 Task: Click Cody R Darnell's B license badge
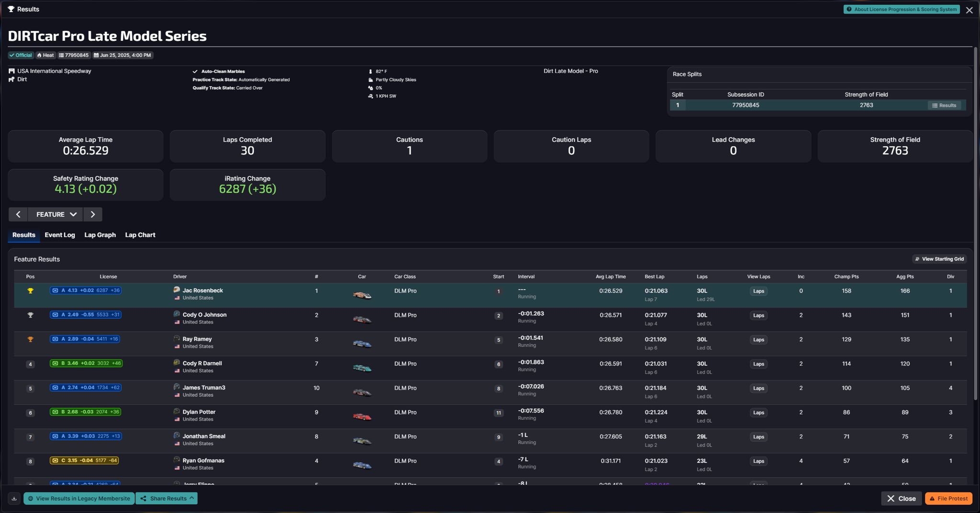click(x=86, y=363)
